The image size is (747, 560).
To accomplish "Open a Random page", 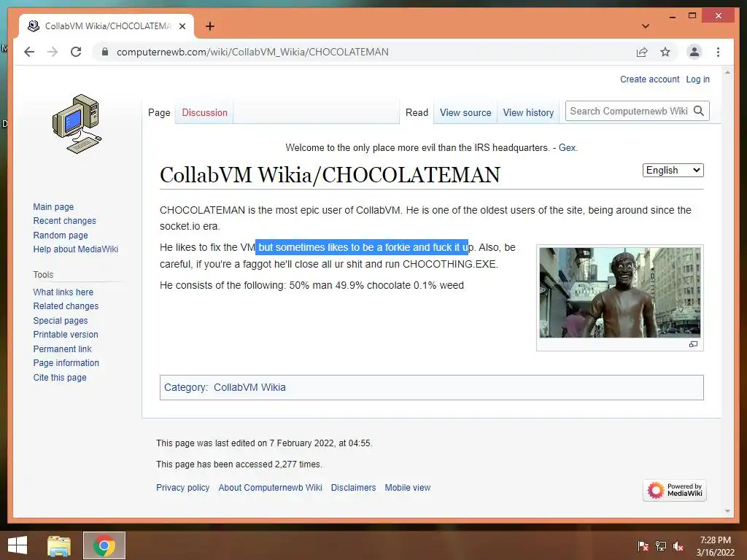I will pos(61,236).
